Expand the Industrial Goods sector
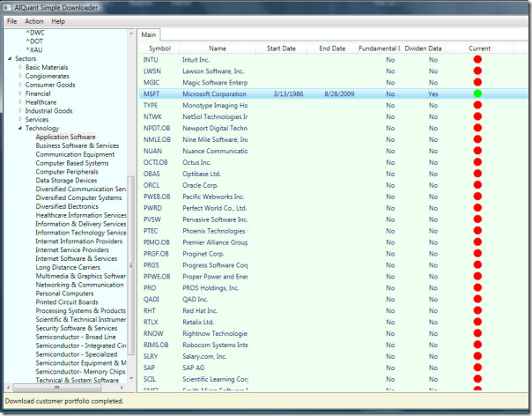This screenshot has width=532, height=416. click(20, 110)
